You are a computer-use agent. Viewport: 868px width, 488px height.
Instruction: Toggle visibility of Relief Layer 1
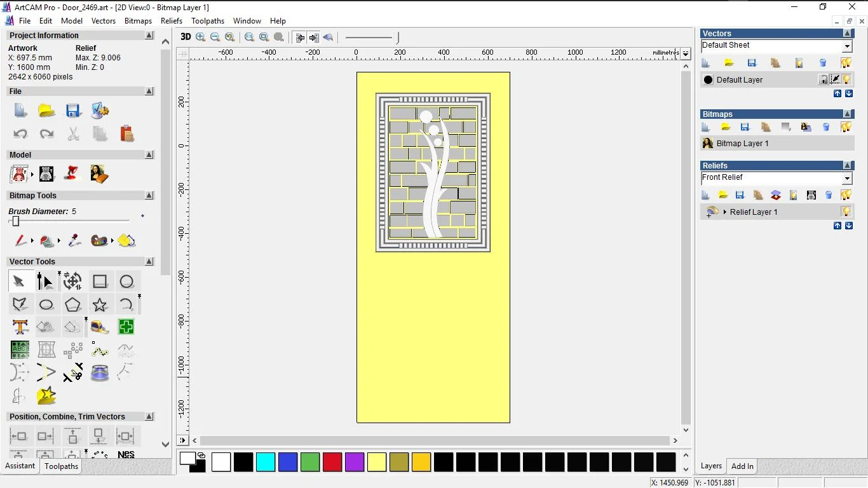(846, 212)
